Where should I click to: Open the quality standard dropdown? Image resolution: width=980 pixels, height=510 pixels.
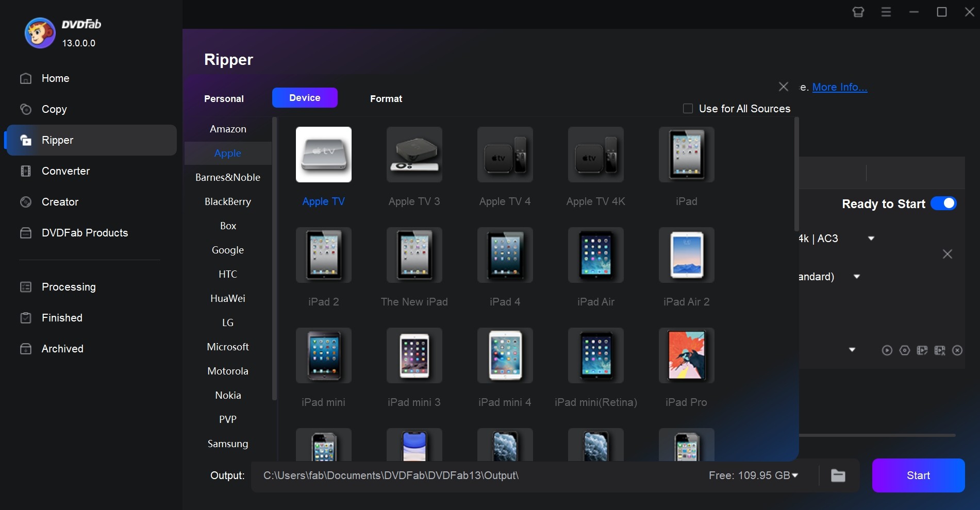(x=857, y=277)
